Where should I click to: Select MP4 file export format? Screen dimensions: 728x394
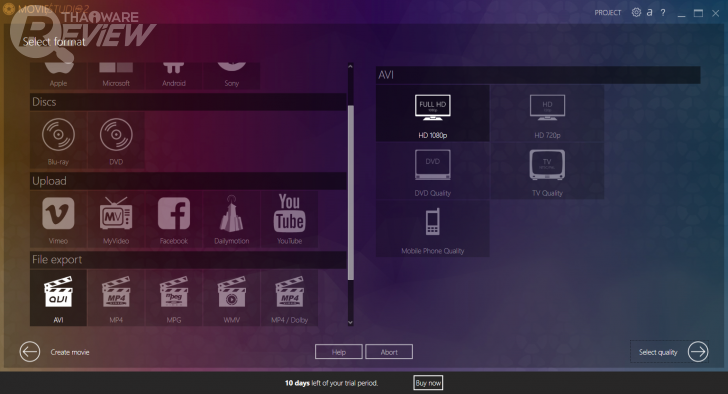[x=116, y=298]
